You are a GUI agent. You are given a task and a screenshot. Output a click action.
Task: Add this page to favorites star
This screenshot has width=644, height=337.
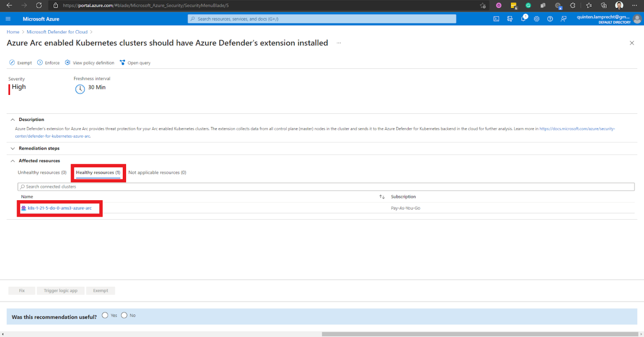coord(483,5)
